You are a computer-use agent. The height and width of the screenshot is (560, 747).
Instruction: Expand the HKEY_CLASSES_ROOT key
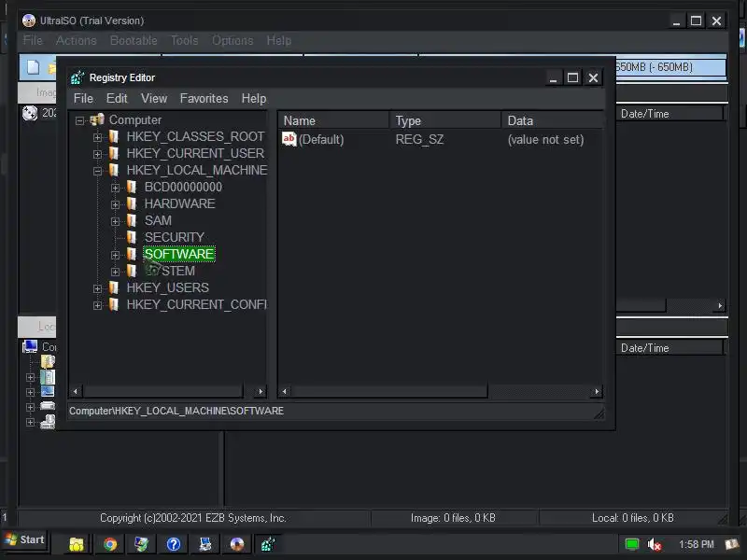(x=97, y=137)
